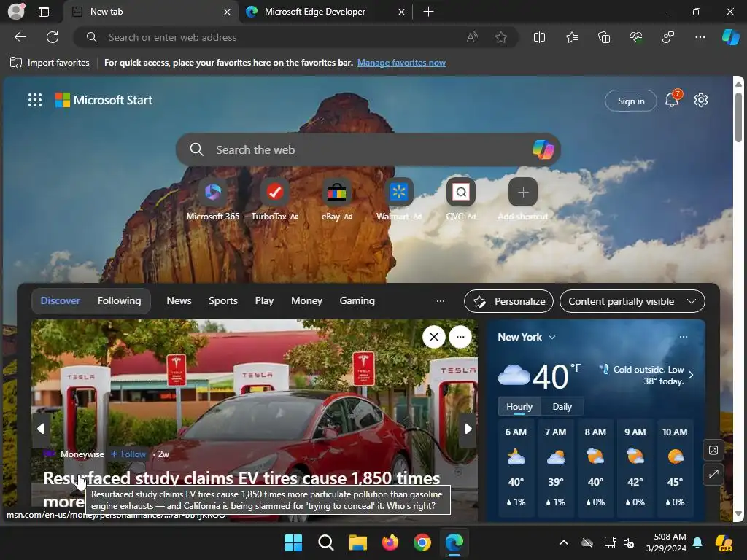Open page settings gear icon
This screenshot has width=747, height=560.
pos(701,100)
